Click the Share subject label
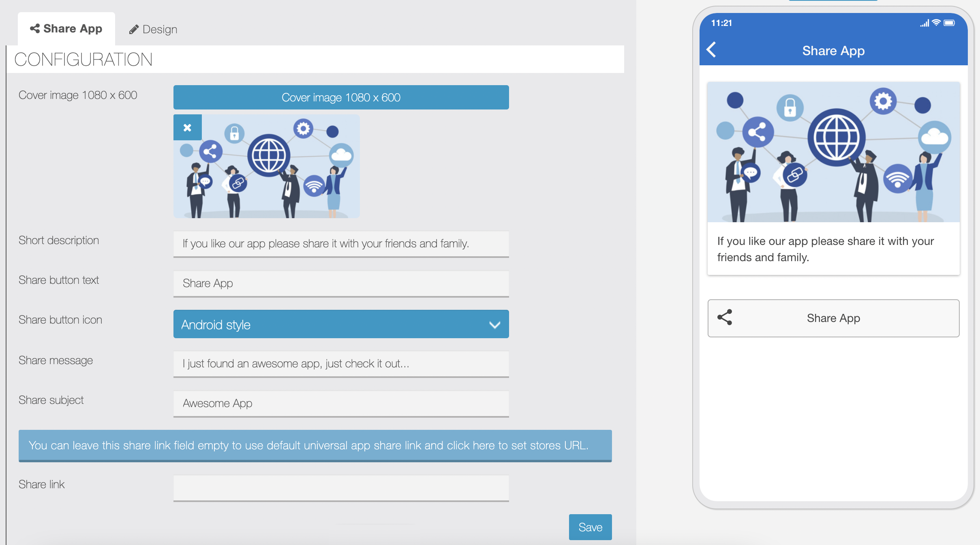980x545 pixels. tap(51, 400)
